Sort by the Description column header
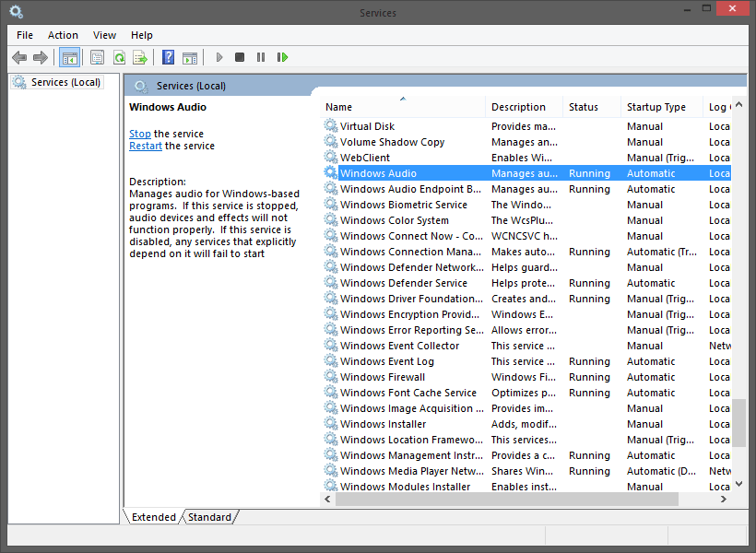 point(524,107)
